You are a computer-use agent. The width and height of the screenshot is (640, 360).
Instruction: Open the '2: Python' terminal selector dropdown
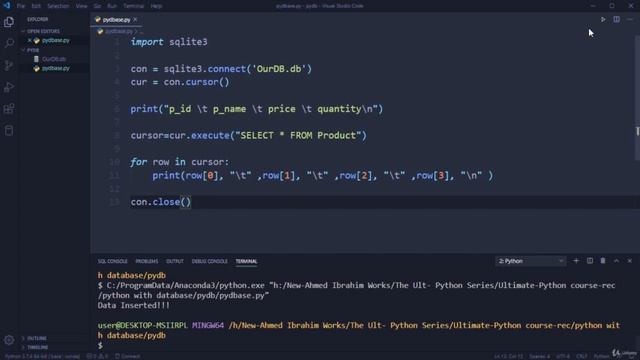[531, 261]
